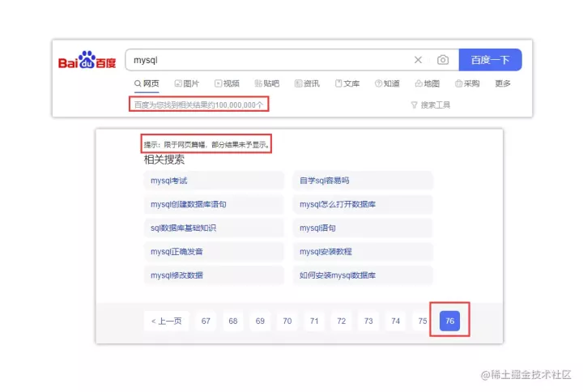
Task: Open related search mysql语句
Action: [x=363, y=228]
